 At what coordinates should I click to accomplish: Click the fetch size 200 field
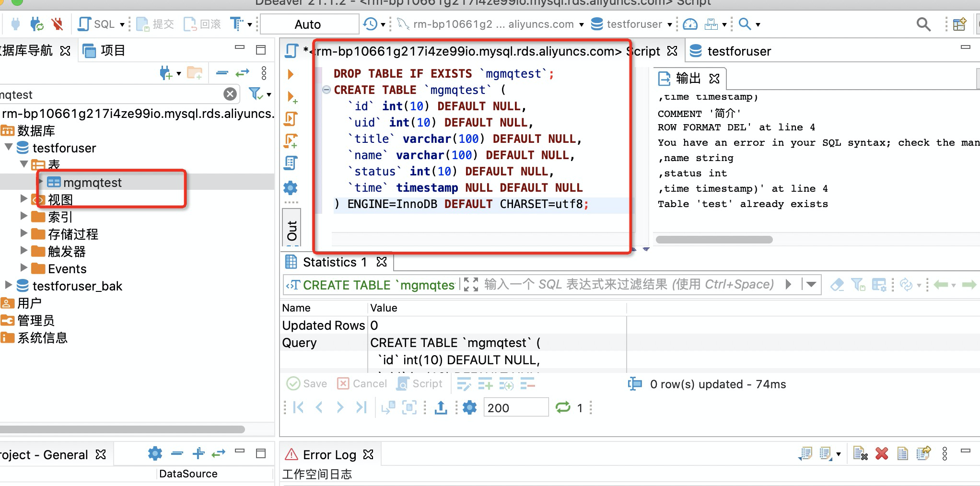pos(516,407)
